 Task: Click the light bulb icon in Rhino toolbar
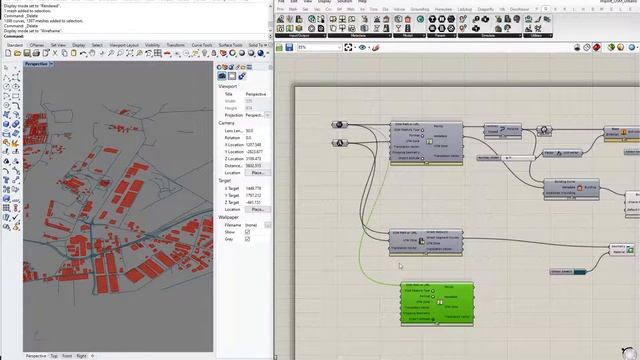[x=204, y=53]
